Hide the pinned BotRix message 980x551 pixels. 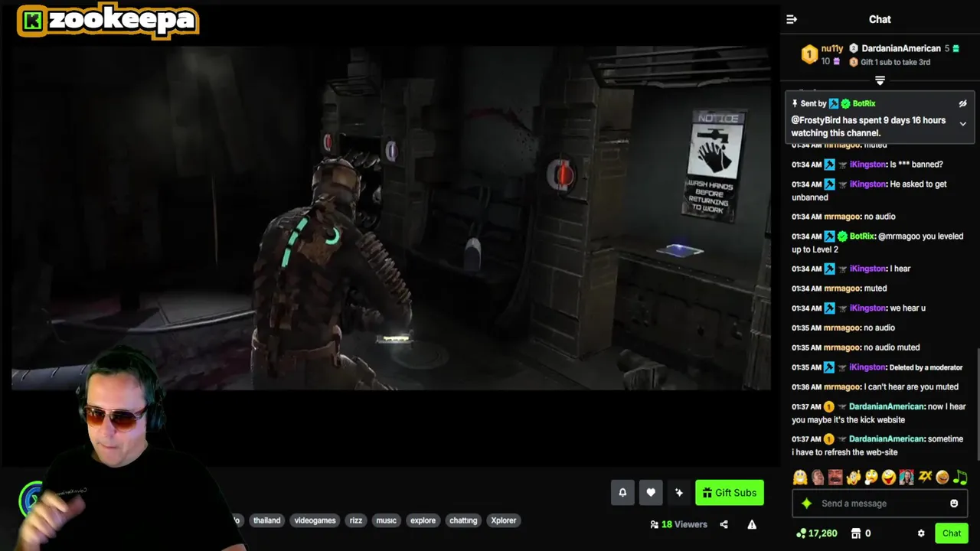(x=962, y=103)
